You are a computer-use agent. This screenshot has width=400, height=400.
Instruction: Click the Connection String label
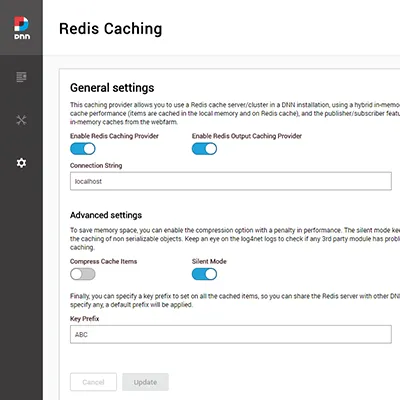pyautogui.click(x=96, y=165)
